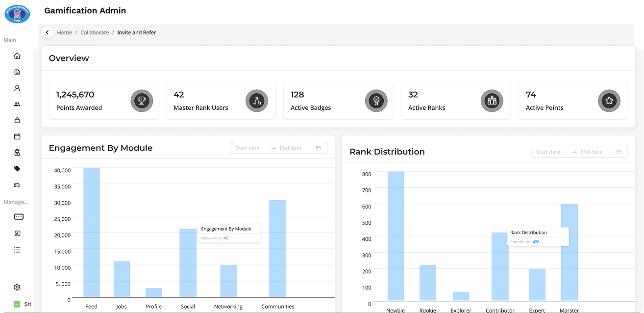Open the tag icon in sidebar
The width and height of the screenshot is (644, 313).
pos(17,169)
